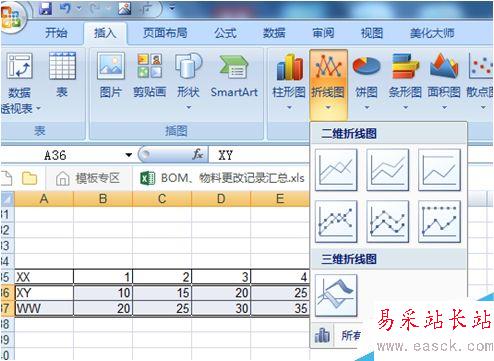Click the new document tab icon
The height and width of the screenshot is (361, 494).
tap(6, 178)
